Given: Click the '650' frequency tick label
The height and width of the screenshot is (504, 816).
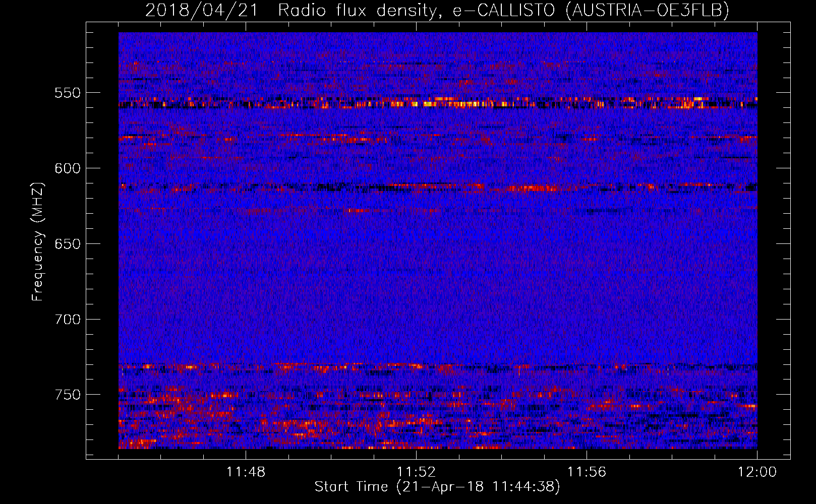Looking at the screenshot, I should (x=68, y=244).
